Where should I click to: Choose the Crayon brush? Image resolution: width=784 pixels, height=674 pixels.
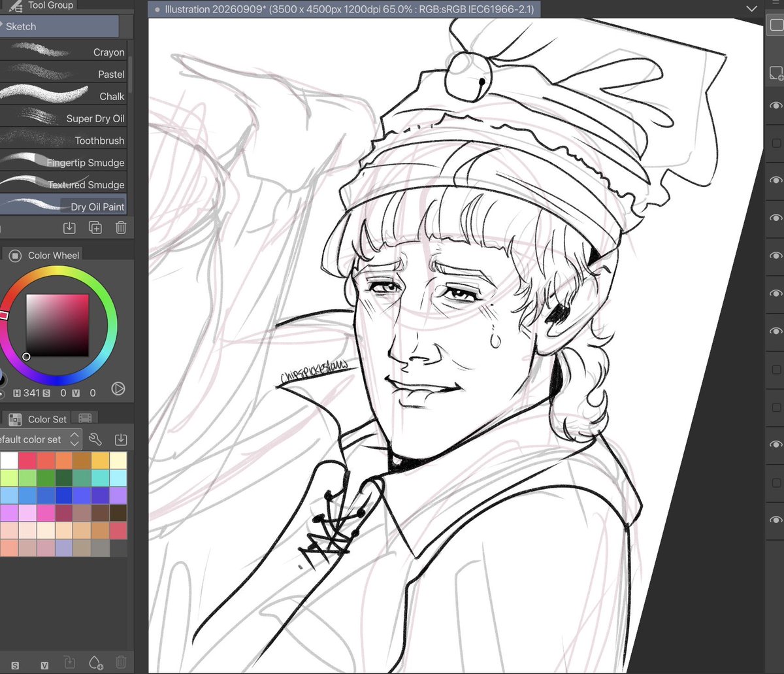coord(63,52)
